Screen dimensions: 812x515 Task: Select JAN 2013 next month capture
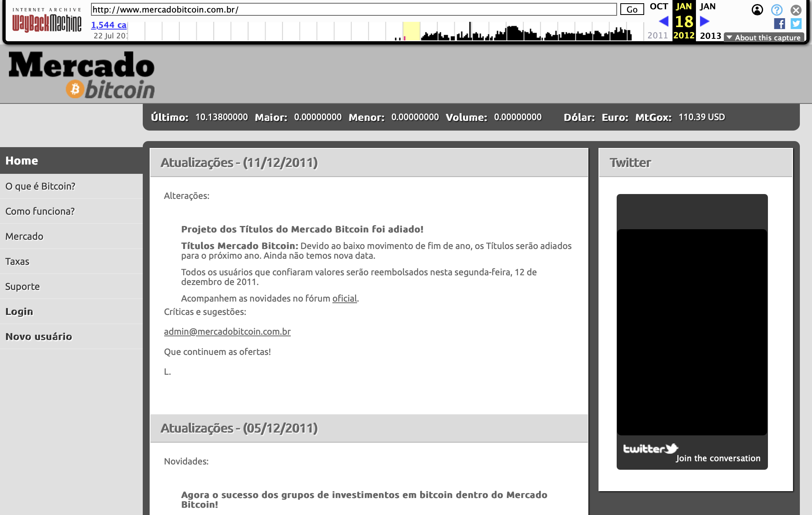click(708, 6)
